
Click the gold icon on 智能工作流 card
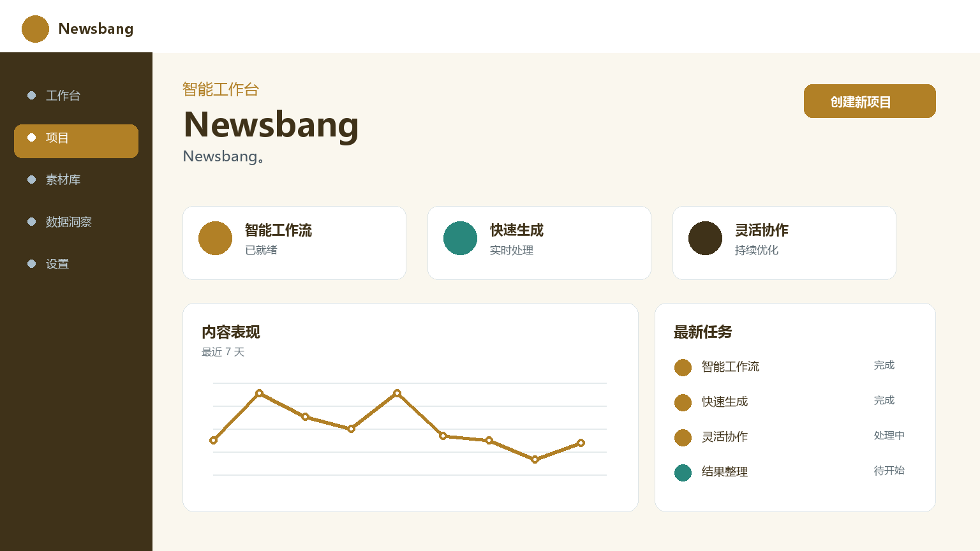coord(215,238)
